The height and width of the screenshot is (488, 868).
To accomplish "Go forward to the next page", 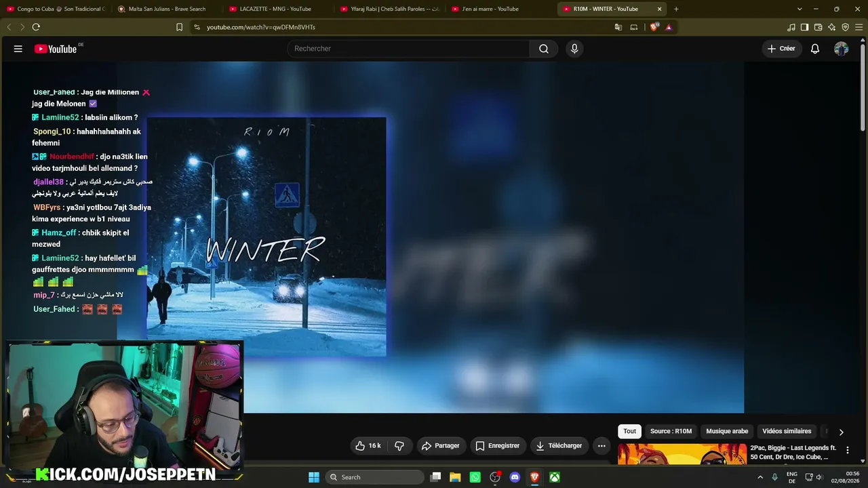I will [x=22, y=27].
